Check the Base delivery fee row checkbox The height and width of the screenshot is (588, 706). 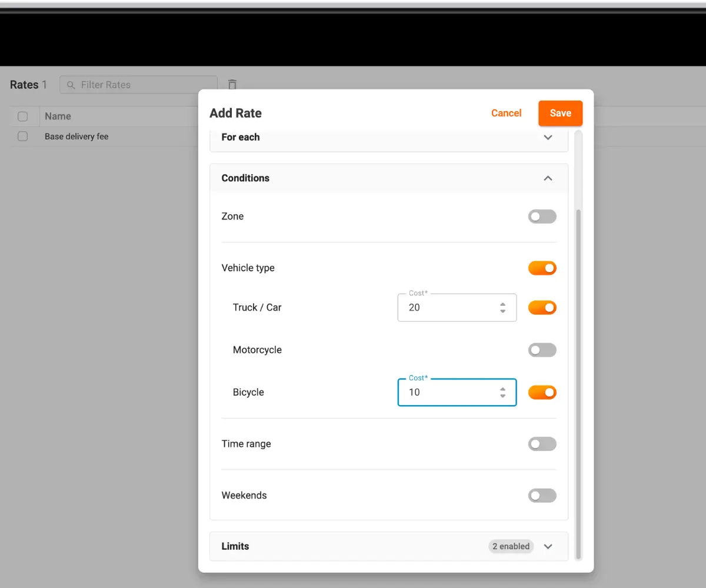pos(22,136)
